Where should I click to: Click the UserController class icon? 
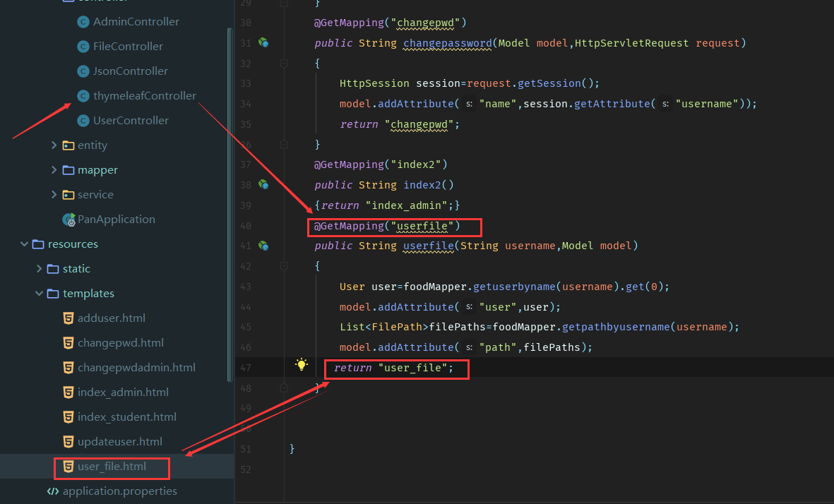83,121
